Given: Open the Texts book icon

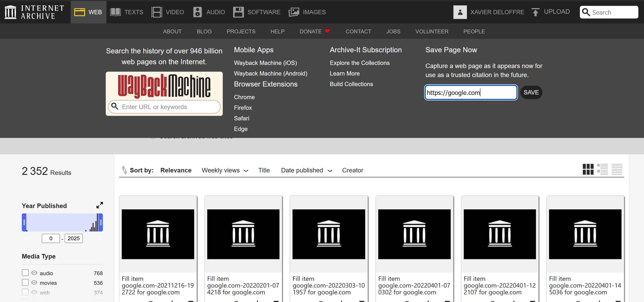Looking at the screenshot, I should pos(115,12).
